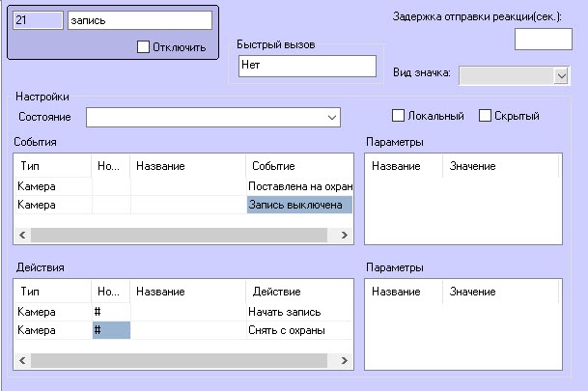Toggle the Отключить checkbox
This screenshot has height=391, width=588.
pyautogui.click(x=144, y=46)
